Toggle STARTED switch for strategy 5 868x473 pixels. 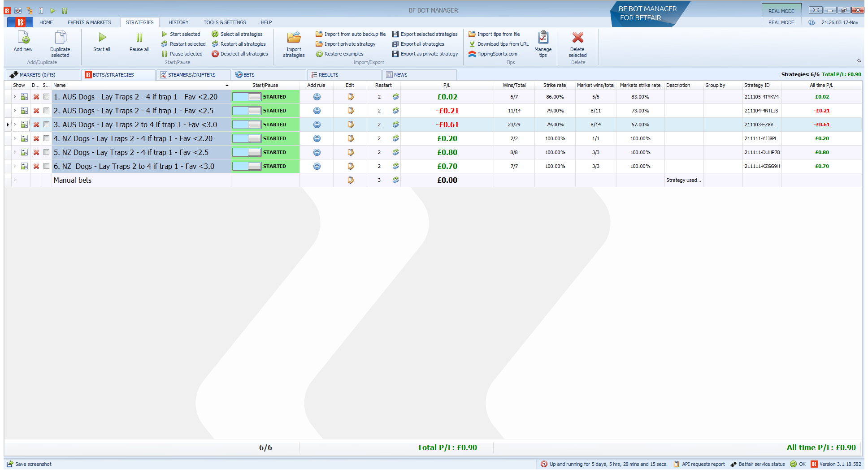click(247, 152)
